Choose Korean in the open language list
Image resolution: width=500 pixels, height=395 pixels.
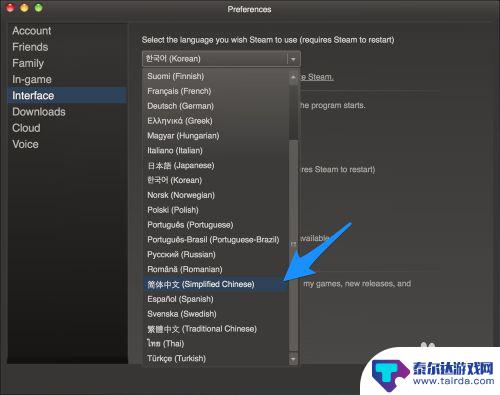216,180
